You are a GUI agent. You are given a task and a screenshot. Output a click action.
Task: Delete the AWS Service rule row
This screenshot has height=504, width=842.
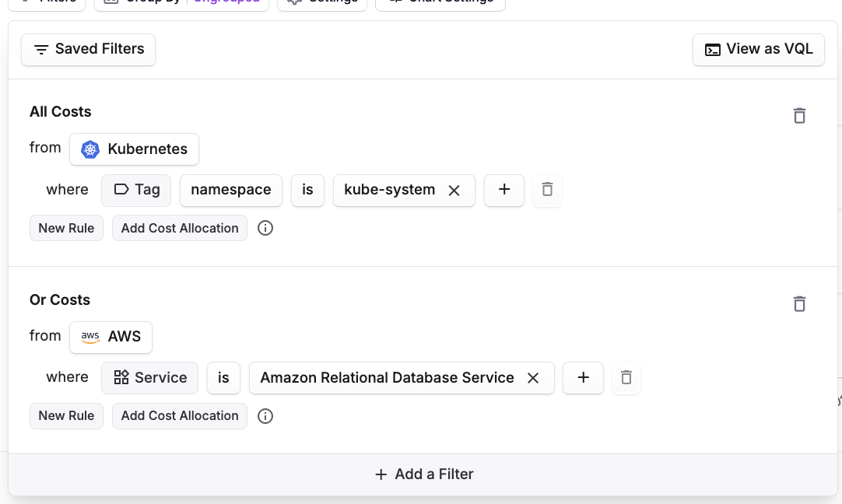626,378
